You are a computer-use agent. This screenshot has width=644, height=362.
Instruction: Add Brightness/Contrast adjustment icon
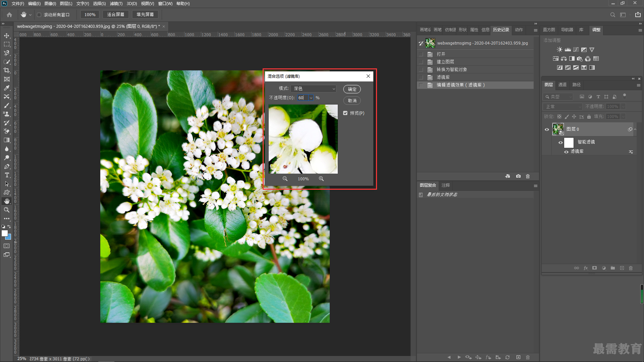coord(559,50)
